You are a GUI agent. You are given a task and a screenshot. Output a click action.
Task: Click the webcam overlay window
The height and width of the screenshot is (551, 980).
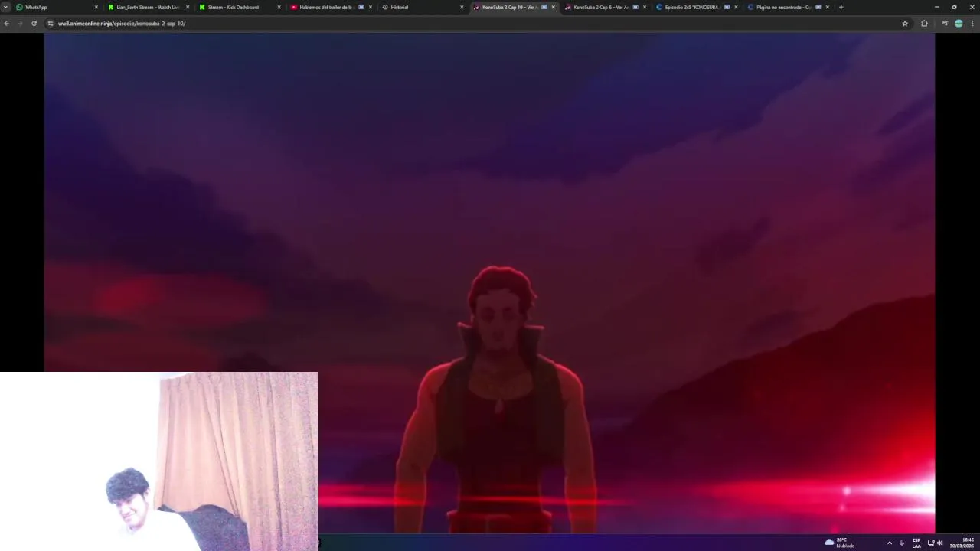(x=159, y=461)
